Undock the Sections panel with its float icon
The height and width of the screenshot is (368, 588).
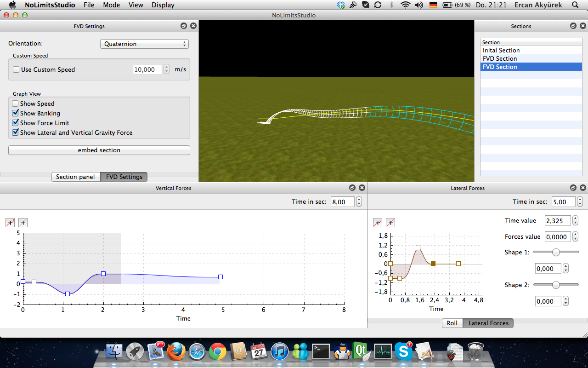[573, 26]
